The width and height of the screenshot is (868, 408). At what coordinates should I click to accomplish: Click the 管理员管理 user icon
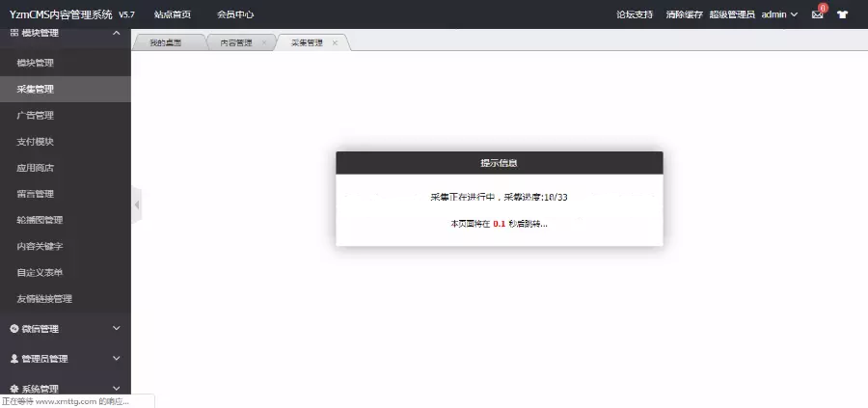tap(14, 358)
